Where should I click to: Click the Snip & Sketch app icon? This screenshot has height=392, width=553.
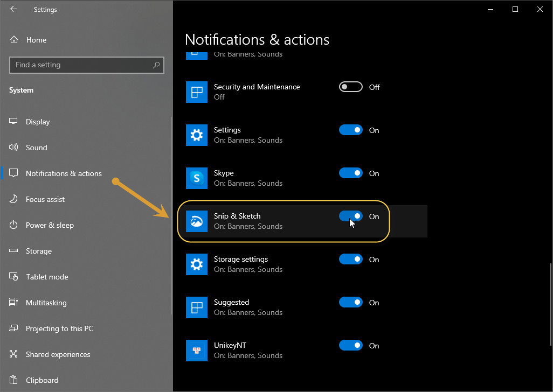[x=196, y=221]
